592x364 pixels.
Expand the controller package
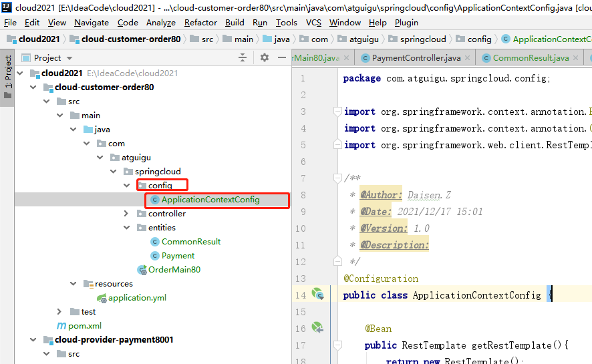click(126, 214)
